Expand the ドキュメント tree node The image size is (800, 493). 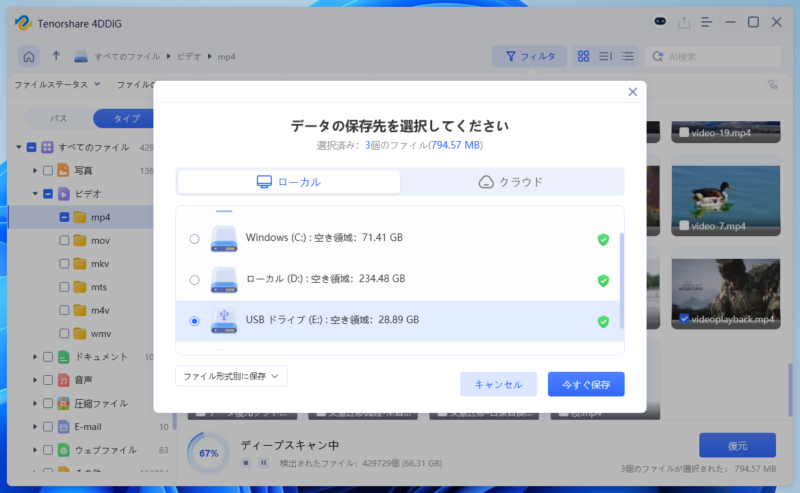tap(34, 356)
